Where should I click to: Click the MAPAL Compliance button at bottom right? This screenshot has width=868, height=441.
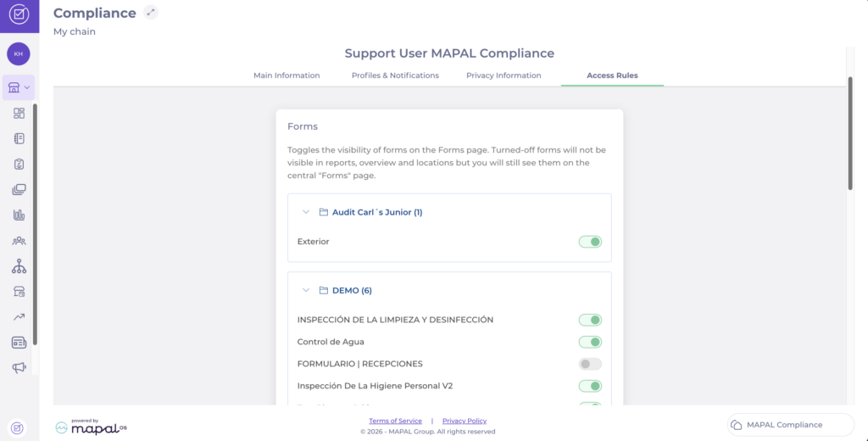point(791,425)
